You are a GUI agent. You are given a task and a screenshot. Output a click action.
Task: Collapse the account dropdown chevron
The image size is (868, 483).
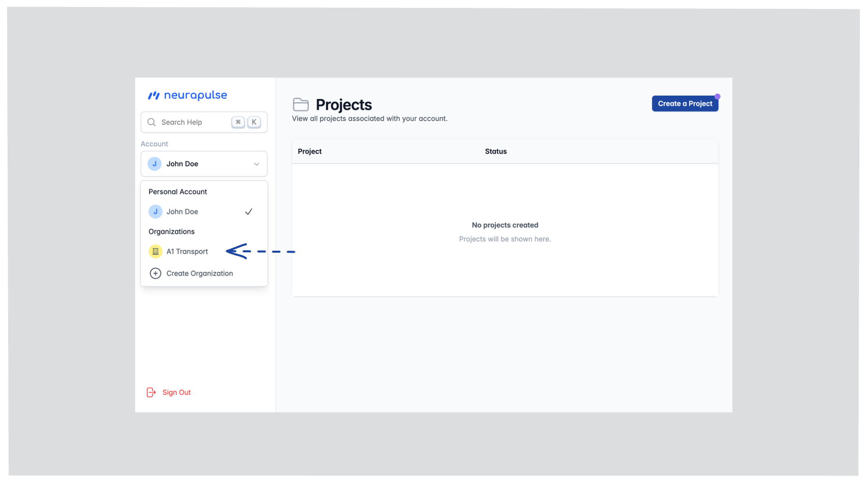(x=257, y=164)
